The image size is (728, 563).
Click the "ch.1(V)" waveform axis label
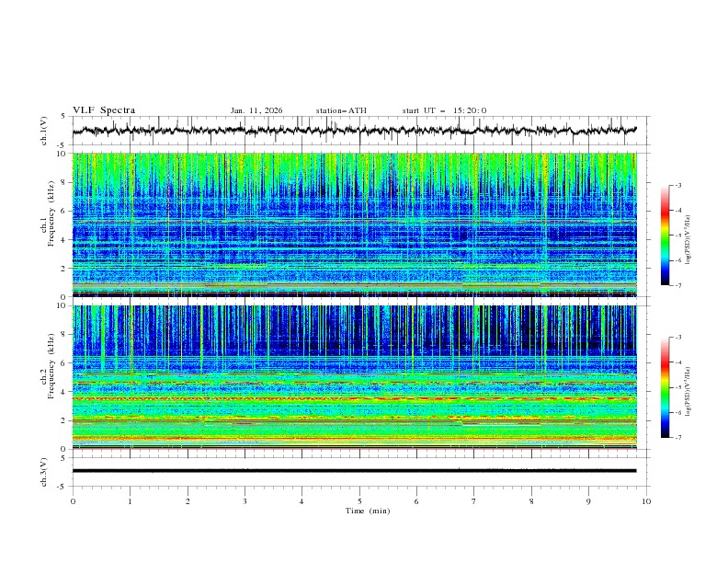coord(44,131)
